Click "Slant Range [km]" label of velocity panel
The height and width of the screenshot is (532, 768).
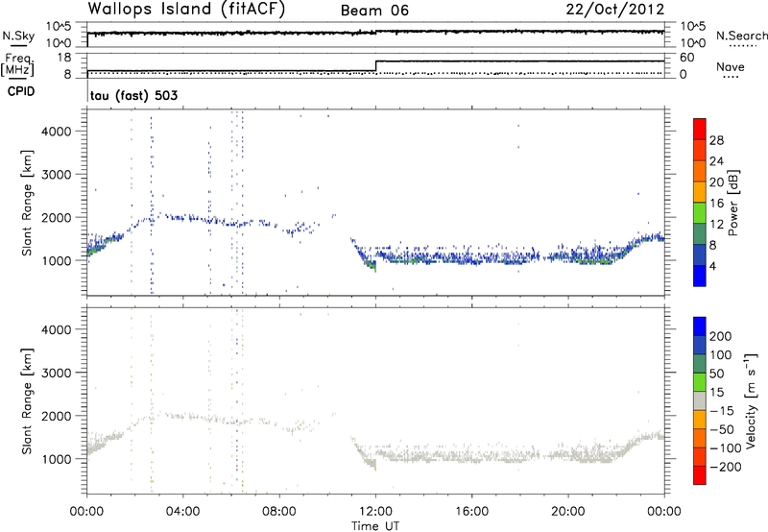tap(27, 400)
